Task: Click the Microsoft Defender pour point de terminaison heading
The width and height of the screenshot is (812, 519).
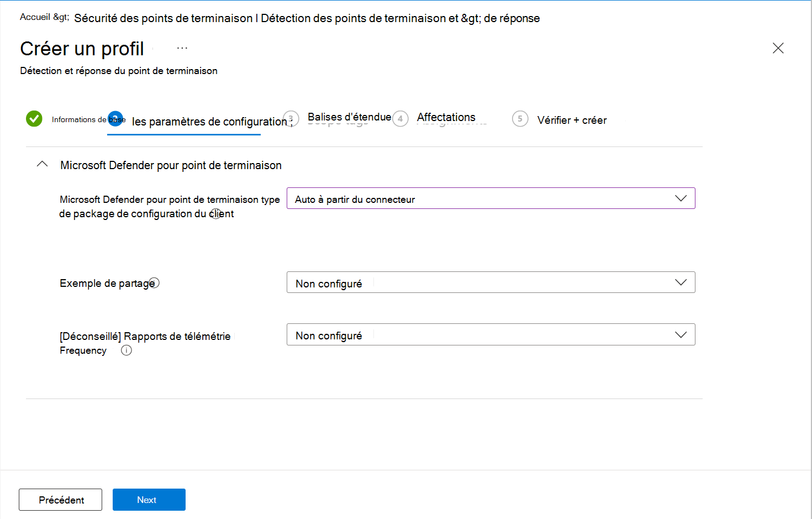Action: click(x=171, y=165)
